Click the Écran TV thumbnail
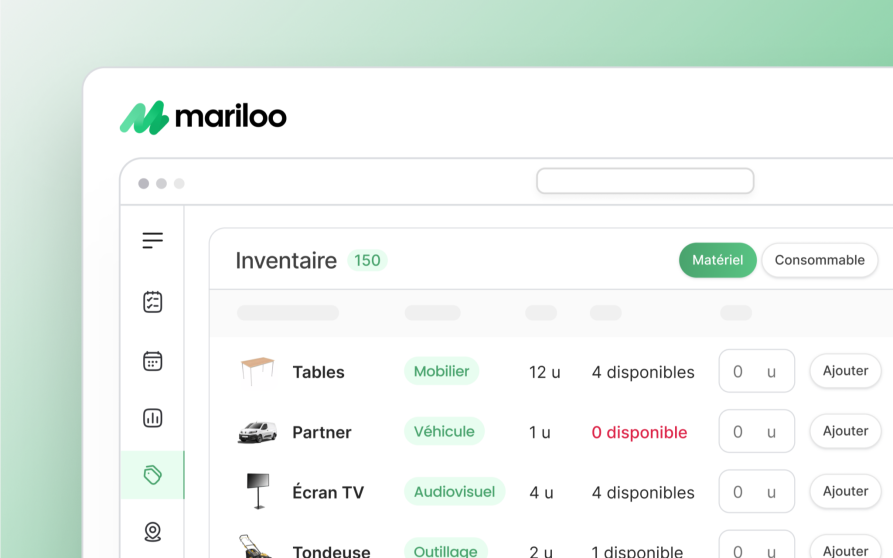The width and height of the screenshot is (893, 558). [258, 491]
